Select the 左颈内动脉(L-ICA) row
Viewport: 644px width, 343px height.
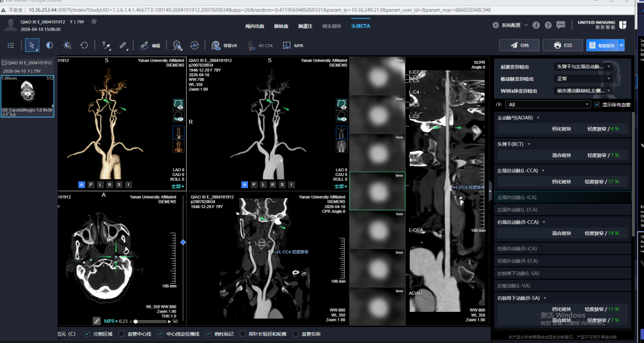point(563,197)
